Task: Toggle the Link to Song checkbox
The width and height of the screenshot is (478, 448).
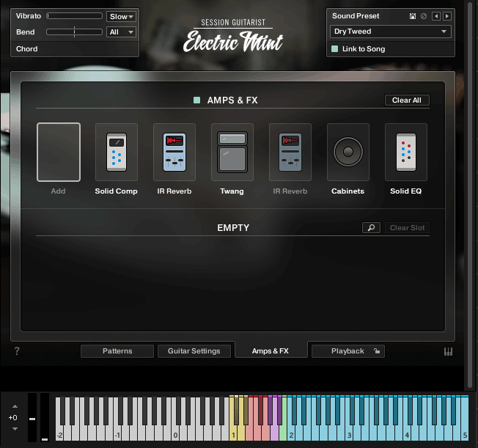Action: pos(335,49)
